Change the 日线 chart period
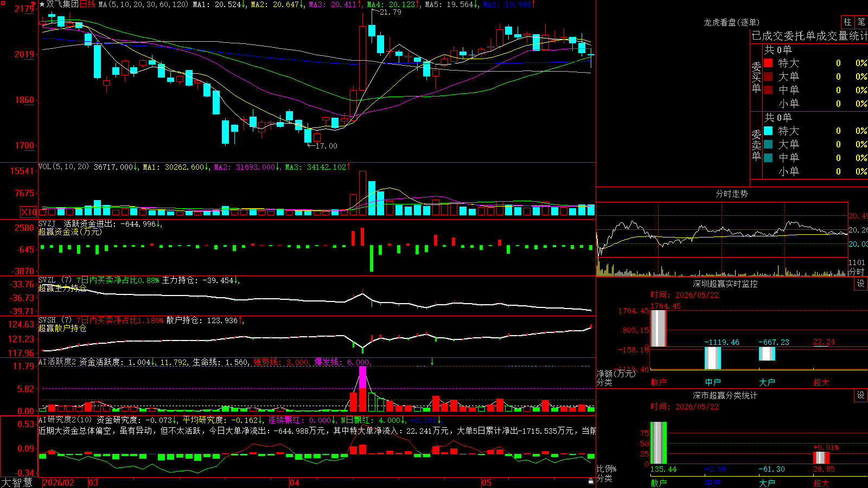Viewport: 868px width, 488px height. coord(87,4)
